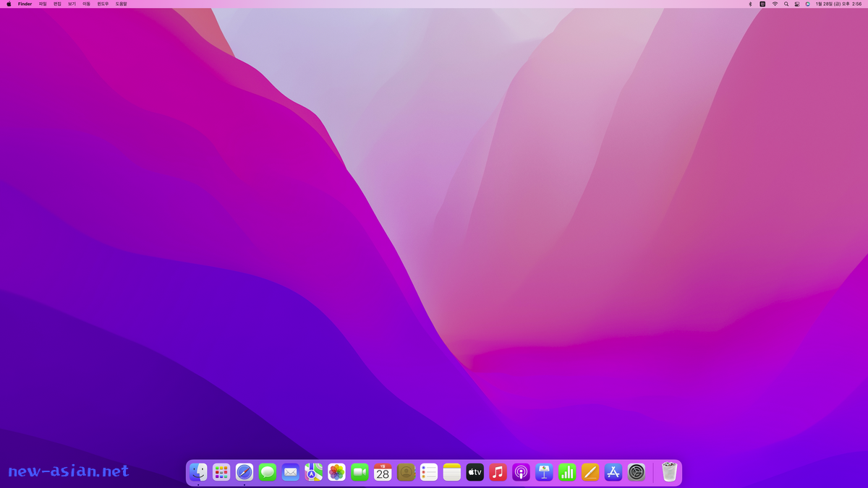The height and width of the screenshot is (488, 868).
Task: Open the 윈도우 menu
Action: [103, 4]
